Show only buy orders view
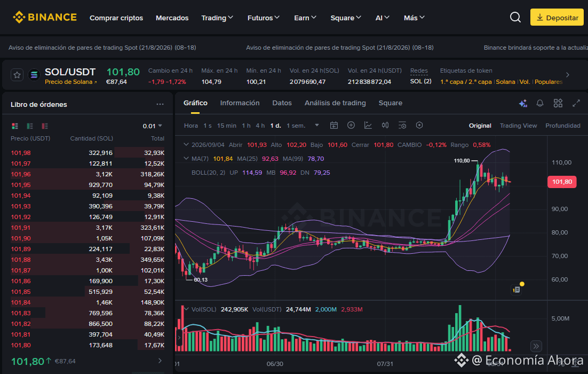588x374 pixels. click(x=30, y=126)
